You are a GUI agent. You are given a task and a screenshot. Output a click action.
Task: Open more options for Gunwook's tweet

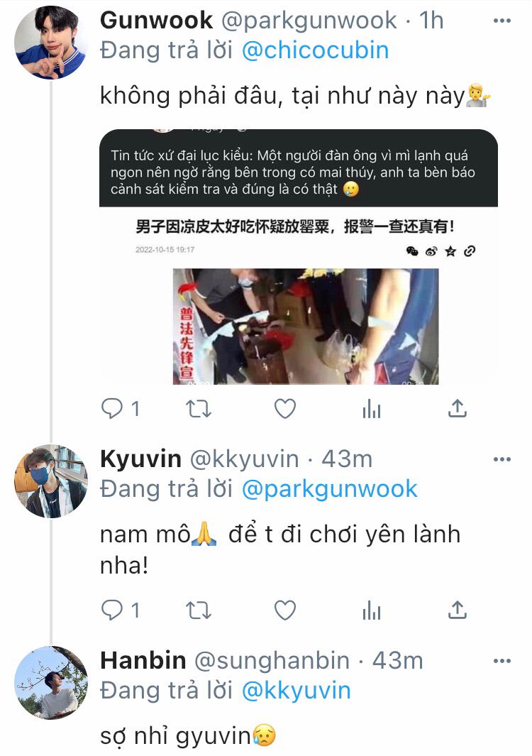click(x=502, y=21)
